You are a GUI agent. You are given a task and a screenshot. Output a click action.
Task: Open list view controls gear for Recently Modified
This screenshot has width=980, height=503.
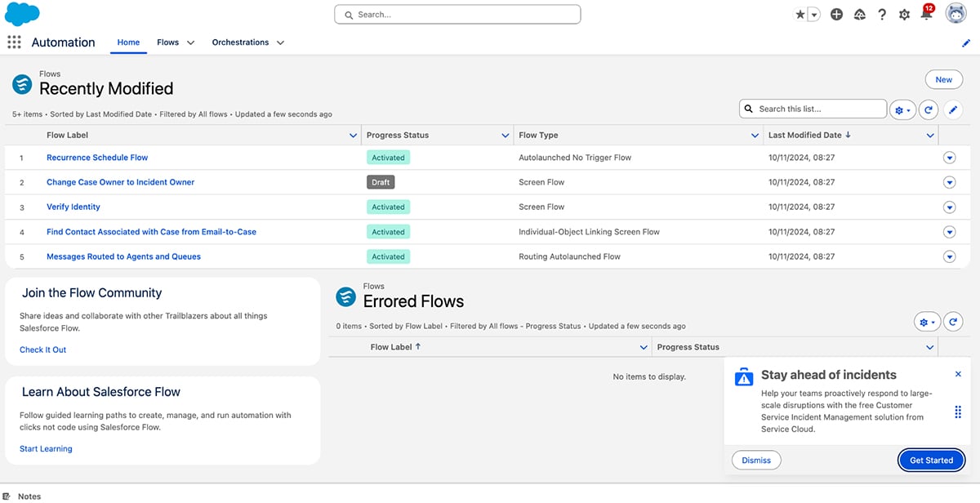(x=901, y=109)
